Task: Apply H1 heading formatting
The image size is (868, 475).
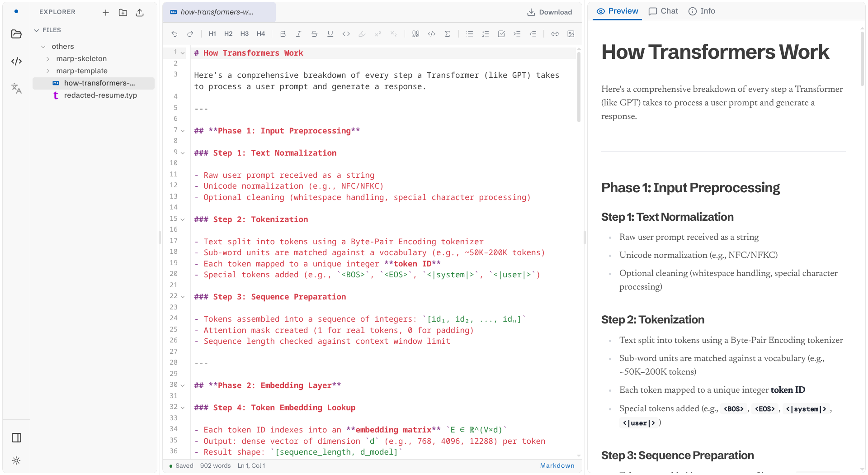Action: 212,34
